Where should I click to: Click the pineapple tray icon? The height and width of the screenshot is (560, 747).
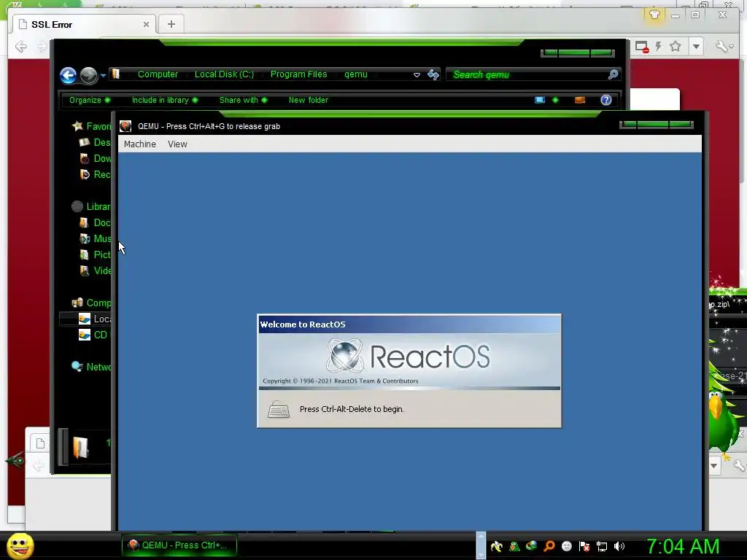point(514,546)
